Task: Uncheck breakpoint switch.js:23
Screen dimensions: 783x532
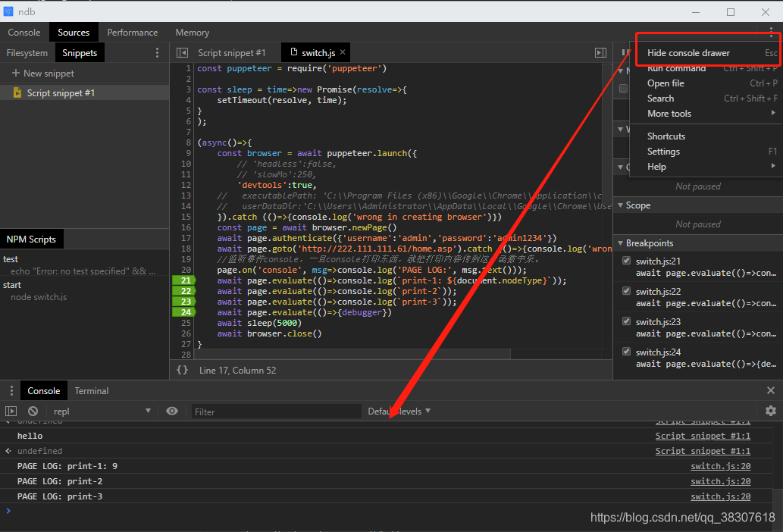Action: click(626, 321)
